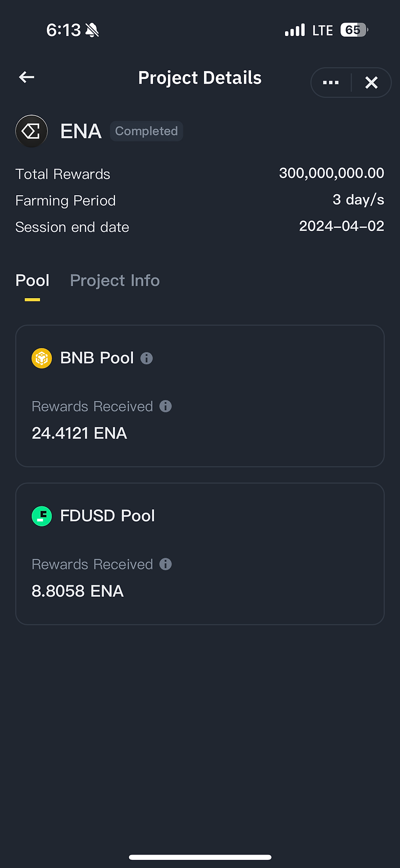The width and height of the screenshot is (400, 868).
Task: Open the BNB Pool info tooltip
Action: pos(146,358)
